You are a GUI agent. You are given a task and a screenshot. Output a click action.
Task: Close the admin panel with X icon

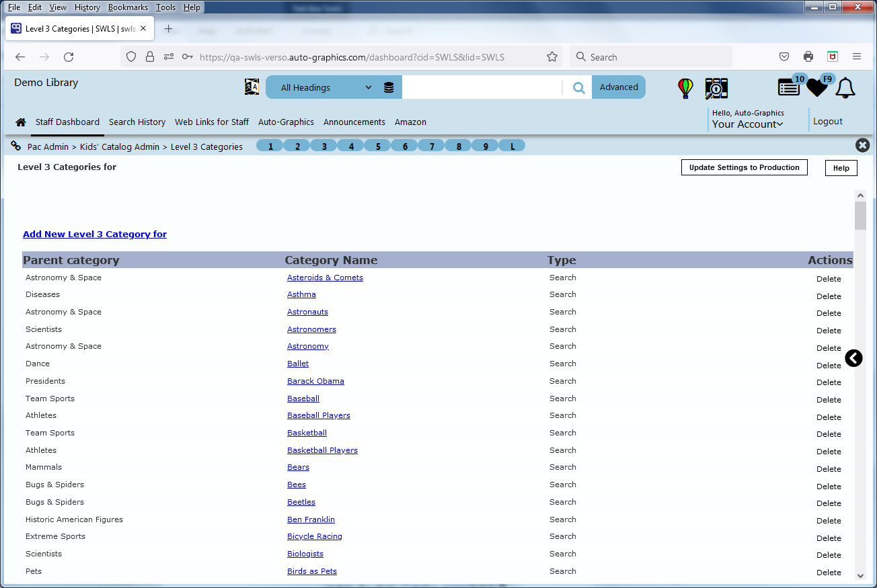(862, 145)
